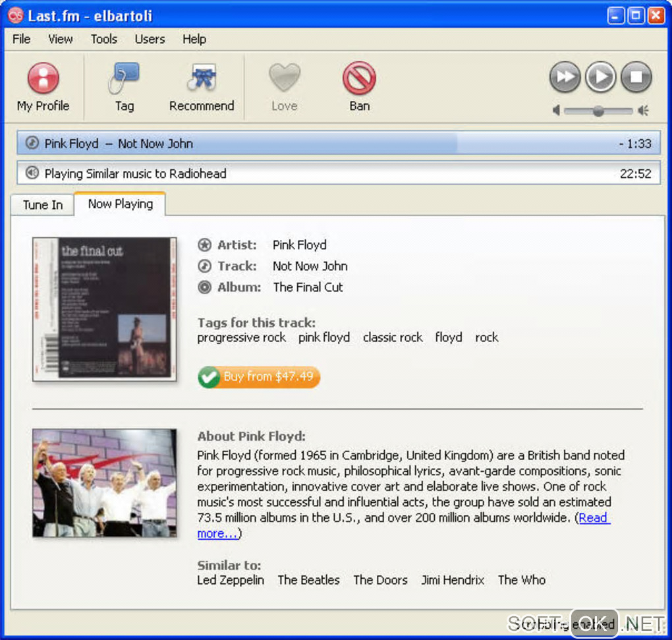Click the loud-volume speaker icon

pos(643,111)
